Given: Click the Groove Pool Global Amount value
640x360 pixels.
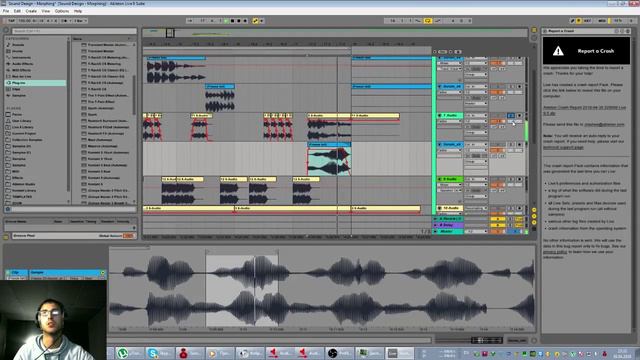Looking at the screenshot, I should pos(128,236).
